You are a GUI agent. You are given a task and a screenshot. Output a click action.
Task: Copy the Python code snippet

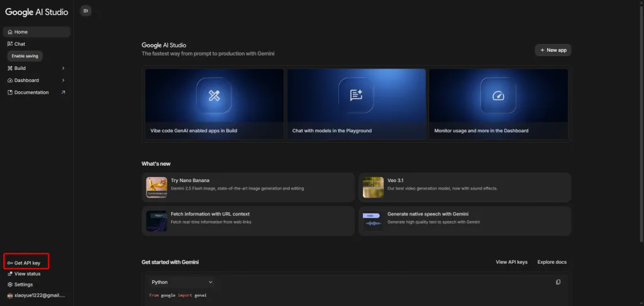pos(558,282)
